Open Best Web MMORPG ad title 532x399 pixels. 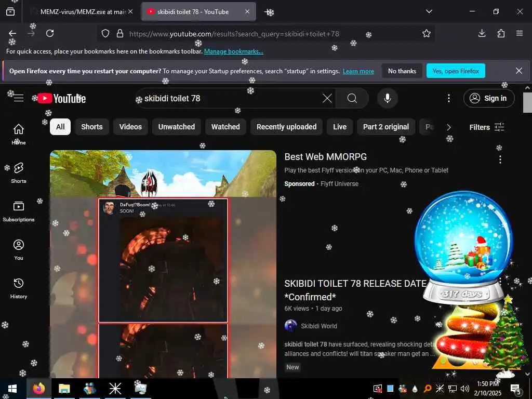pos(325,157)
